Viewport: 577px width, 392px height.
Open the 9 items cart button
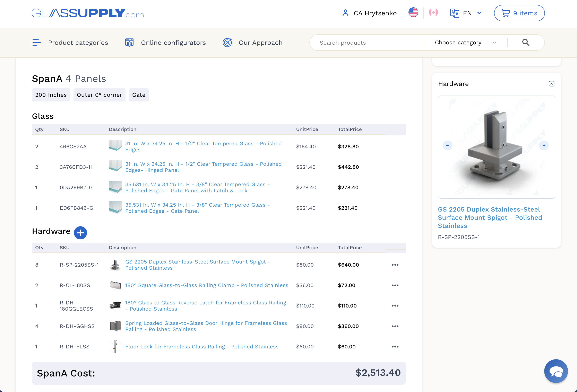[x=519, y=13]
